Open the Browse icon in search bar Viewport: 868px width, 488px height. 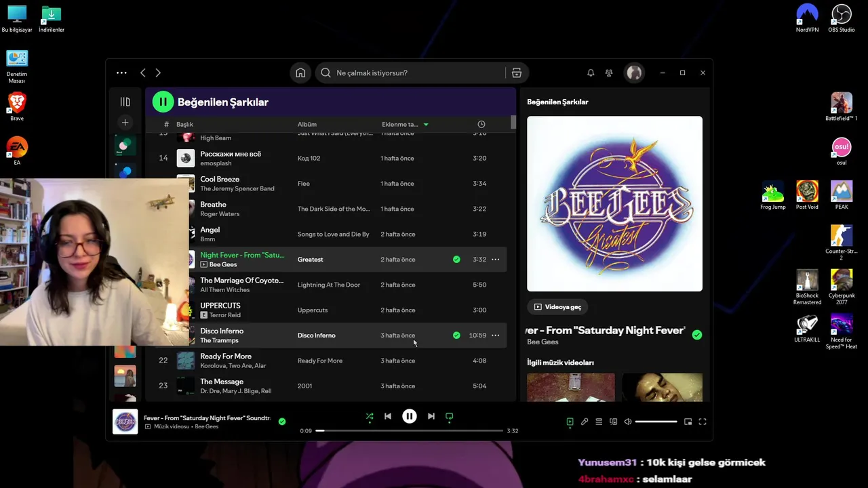click(517, 73)
